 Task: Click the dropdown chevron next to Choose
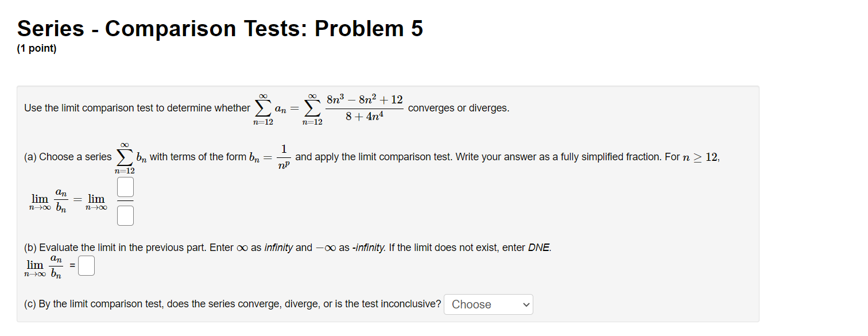click(526, 304)
